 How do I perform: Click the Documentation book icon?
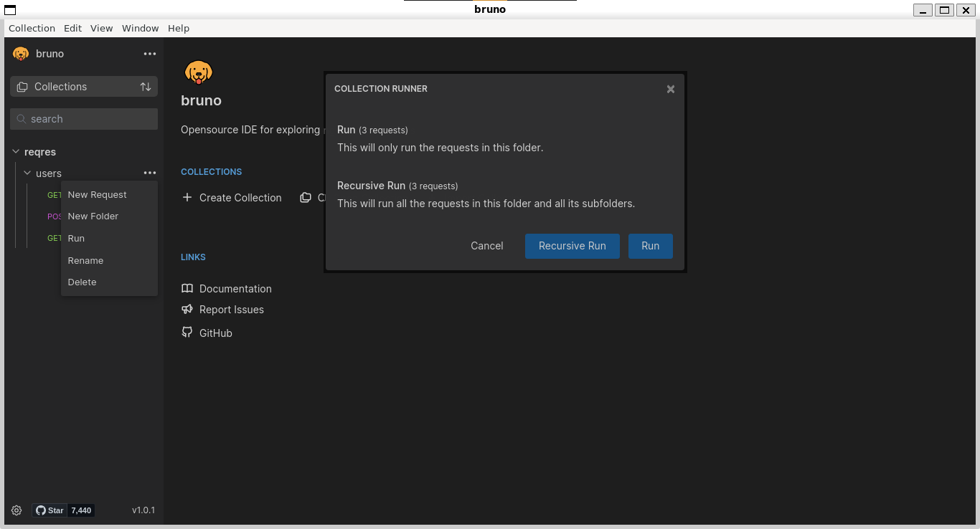tap(187, 288)
